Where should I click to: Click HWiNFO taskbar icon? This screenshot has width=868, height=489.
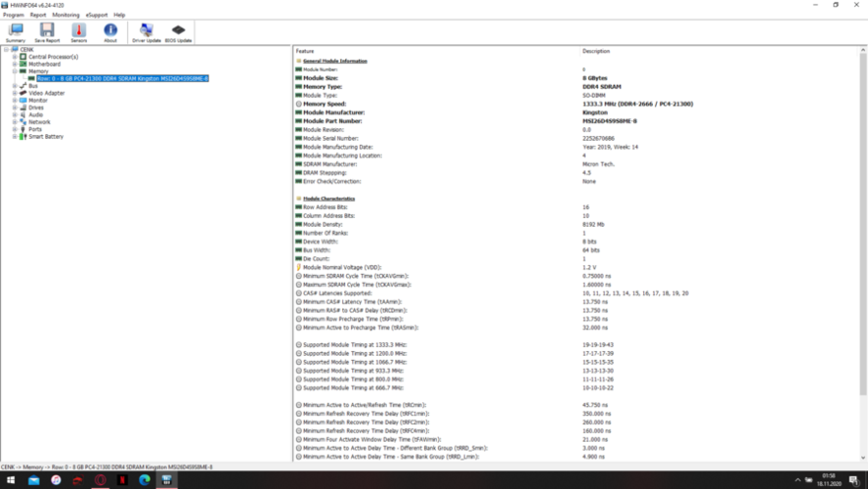point(166,480)
